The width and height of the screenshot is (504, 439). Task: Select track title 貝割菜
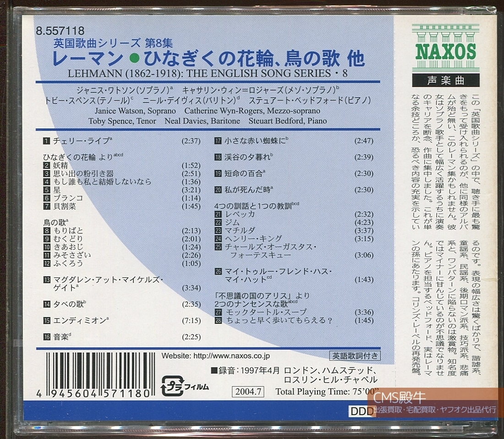(64, 206)
